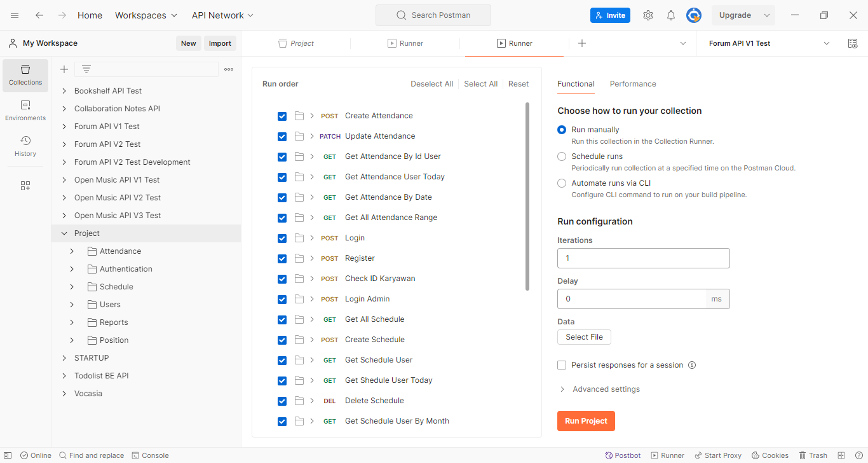Open a new tab with plus
The width and height of the screenshot is (868, 463).
582,43
